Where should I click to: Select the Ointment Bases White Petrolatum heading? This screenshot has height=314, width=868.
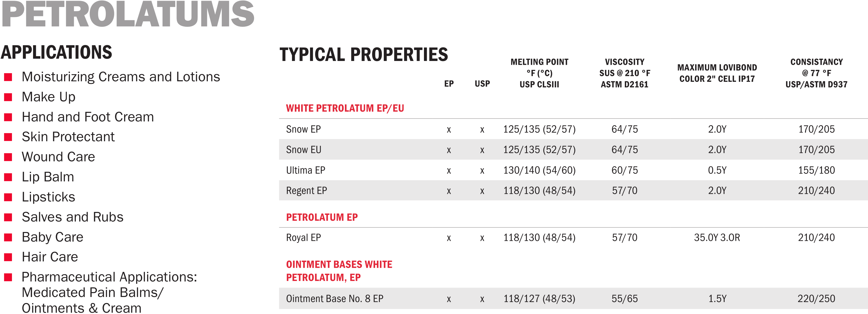click(x=339, y=271)
